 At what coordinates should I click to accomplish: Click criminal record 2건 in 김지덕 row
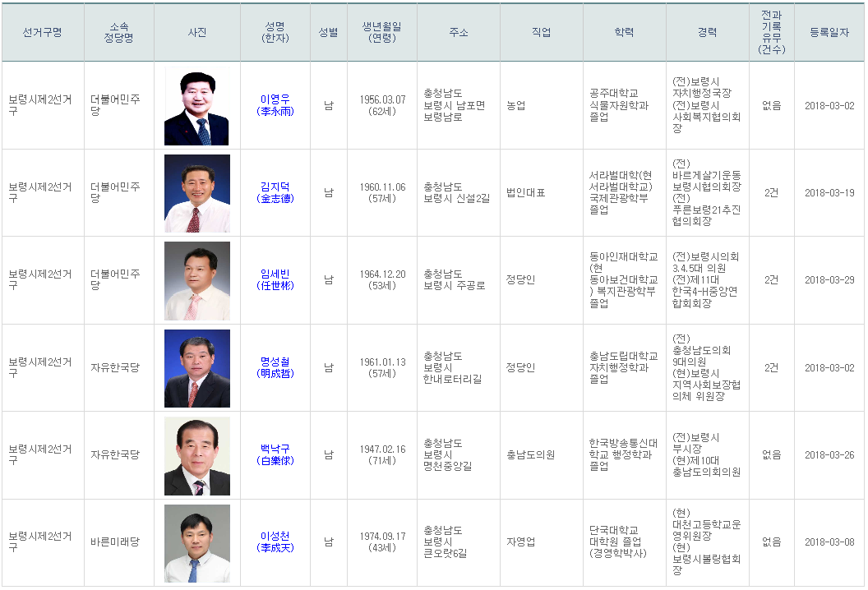pos(772,192)
